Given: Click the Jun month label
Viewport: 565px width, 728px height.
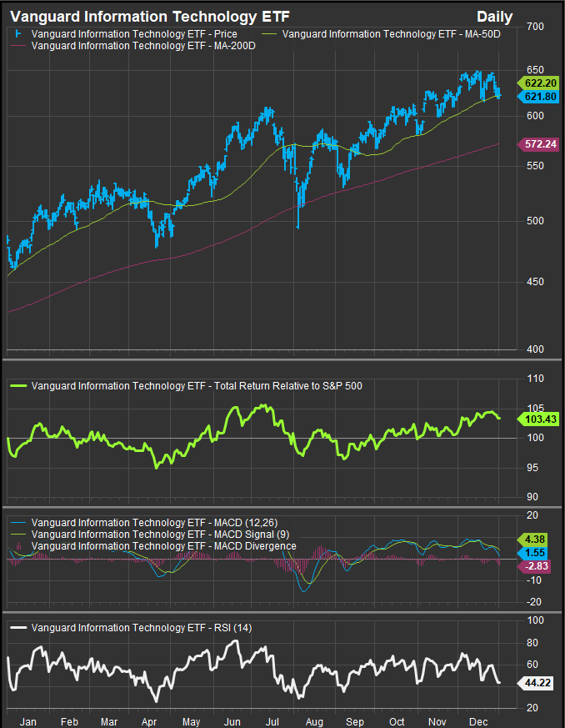Looking at the screenshot, I should click(232, 721).
